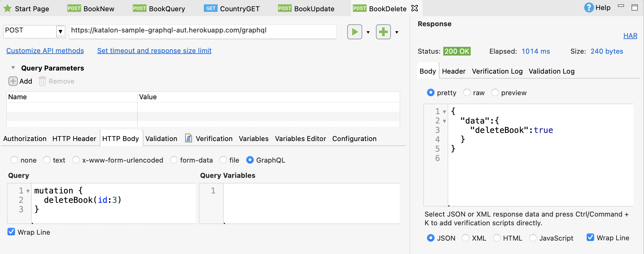
Task: Close the BookDelete tab with its X icon
Action: pyautogui.click(x=415, y=8)
